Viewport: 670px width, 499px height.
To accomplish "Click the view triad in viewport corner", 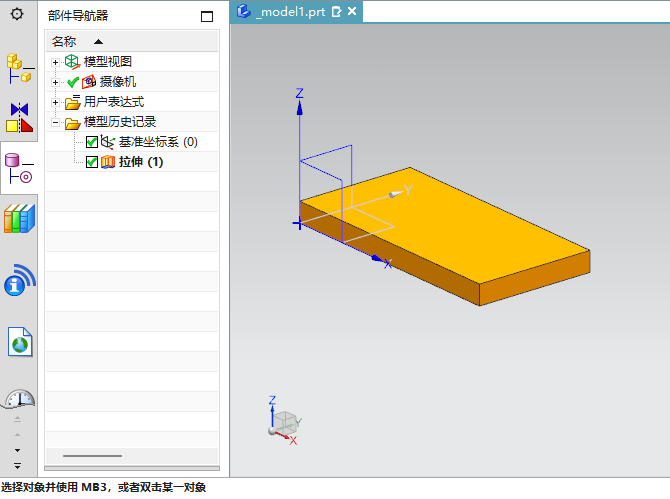I will point(283,423).
